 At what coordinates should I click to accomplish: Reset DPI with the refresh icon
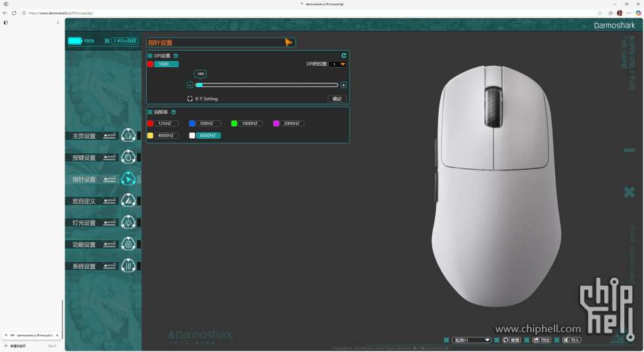(x=344, y=55)
